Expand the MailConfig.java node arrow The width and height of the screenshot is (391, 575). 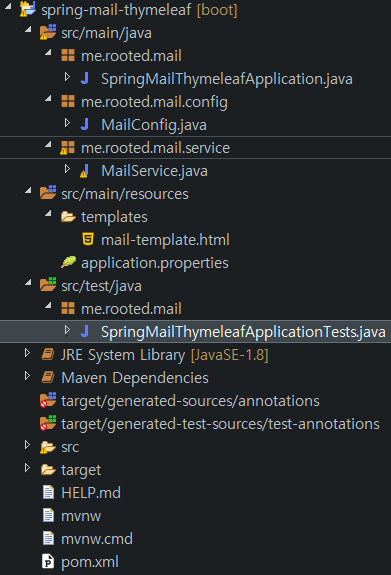tap(67, 123)
